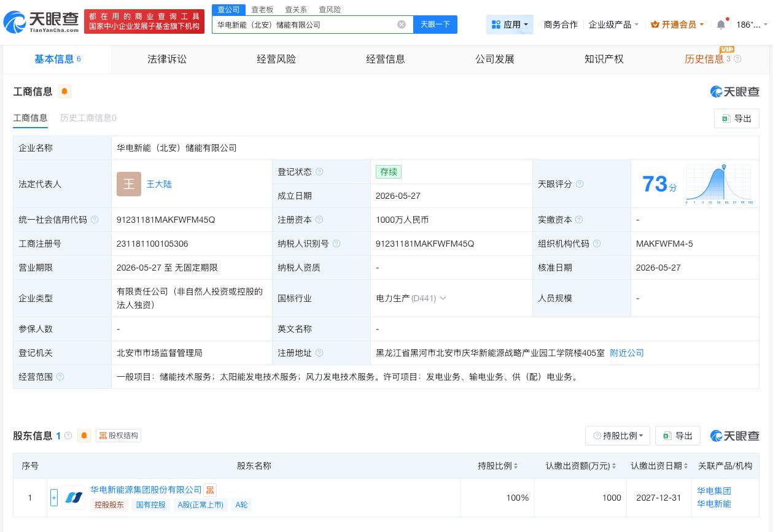Open the 股权结构 button

pos(118,436)
